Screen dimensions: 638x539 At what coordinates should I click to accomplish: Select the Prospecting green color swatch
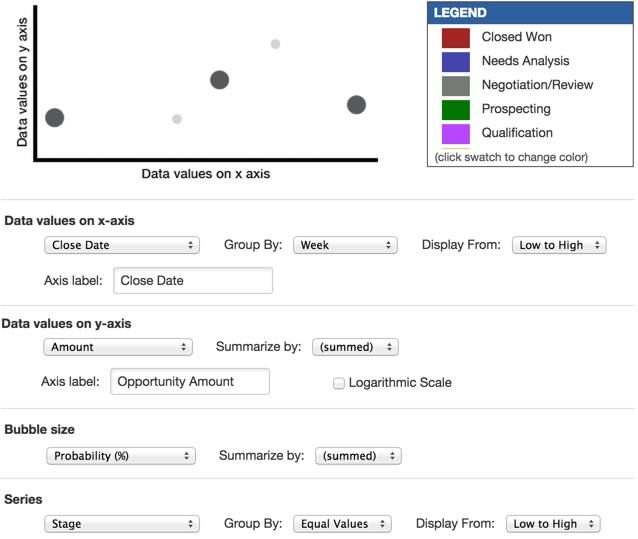[x=456, y=110]
